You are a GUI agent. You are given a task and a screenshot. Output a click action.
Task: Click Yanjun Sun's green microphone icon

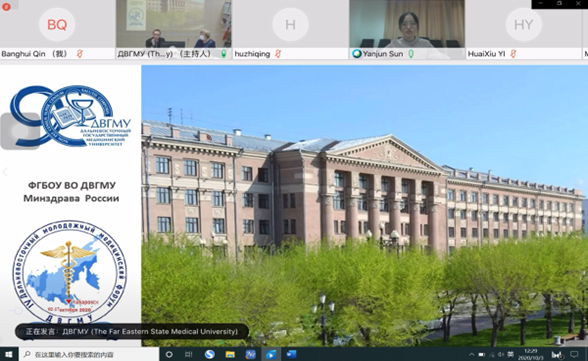pos(411,54)
